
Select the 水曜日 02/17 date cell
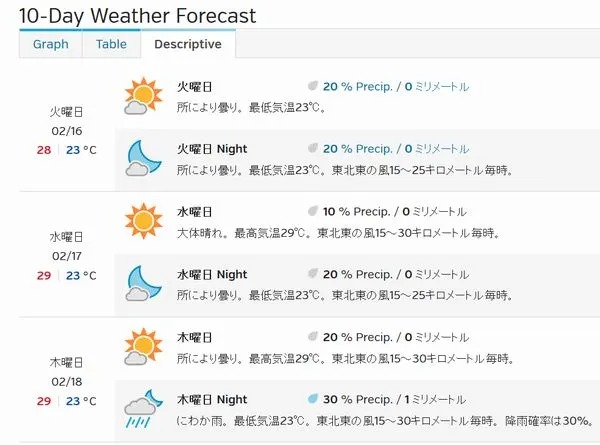[x=67, y=256]
